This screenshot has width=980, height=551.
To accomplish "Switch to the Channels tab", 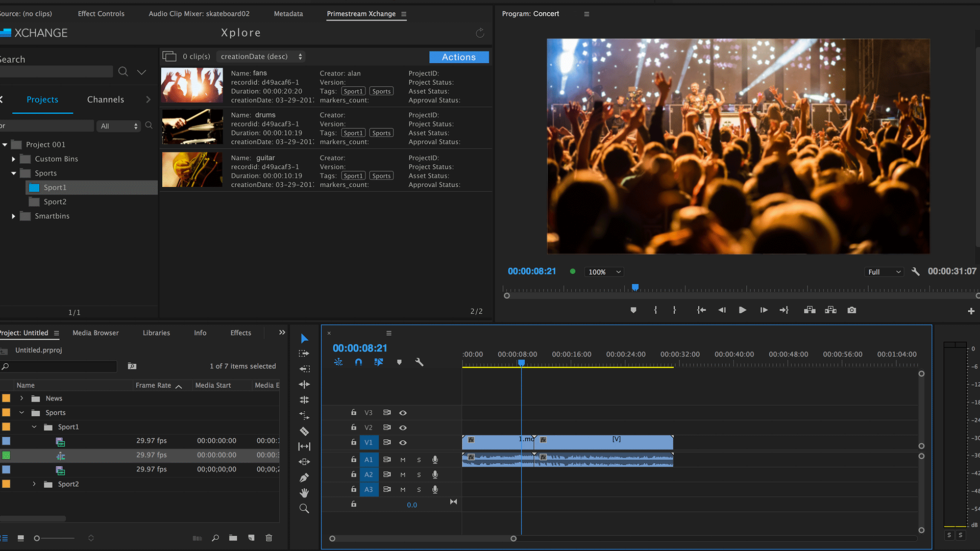I will 105,99.
